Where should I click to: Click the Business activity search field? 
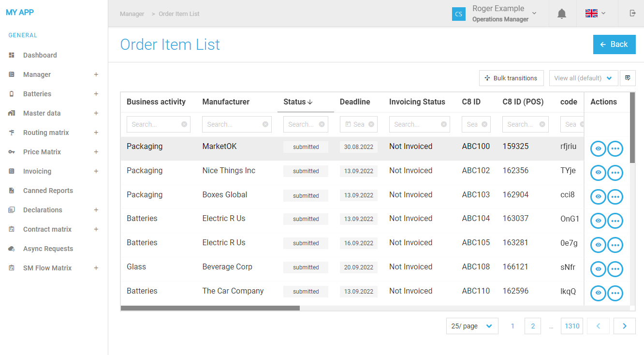click(153, 124)
